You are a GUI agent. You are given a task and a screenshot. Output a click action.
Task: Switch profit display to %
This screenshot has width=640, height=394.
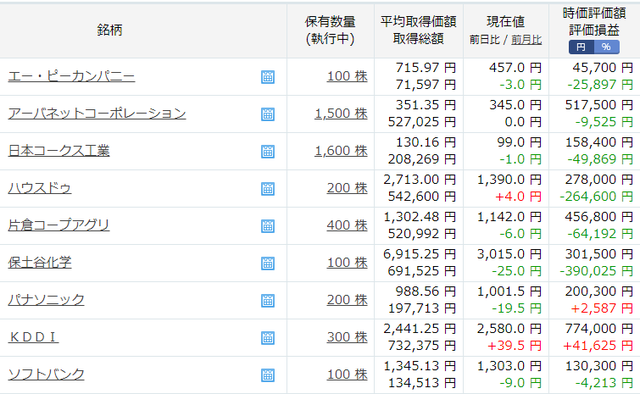(x=607, y=47)
